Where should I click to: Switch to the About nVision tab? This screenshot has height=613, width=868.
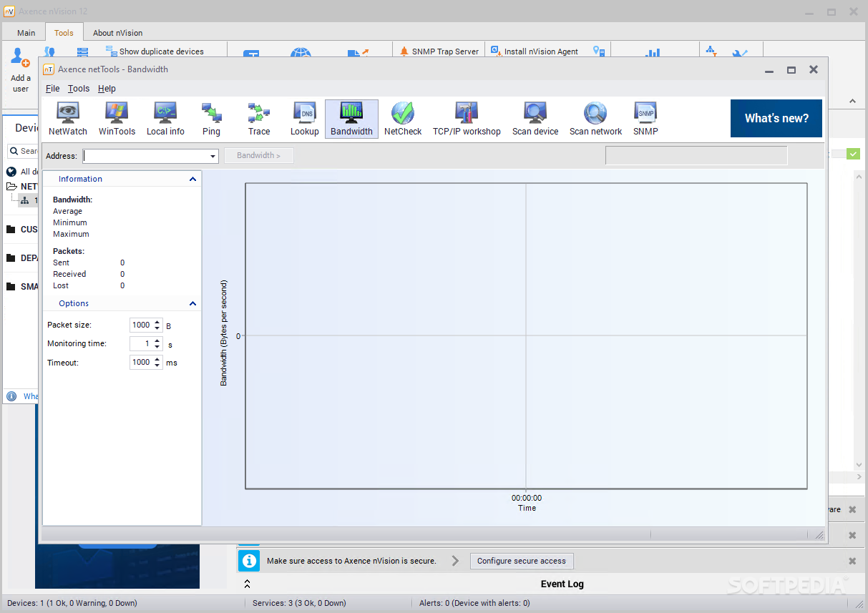(117, 33)
